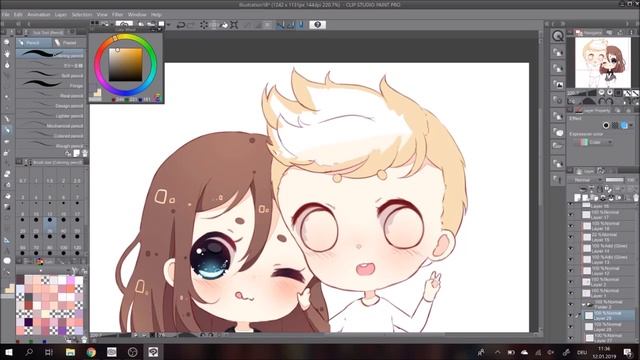This screenshot has width=640, height=360.
Task: Click the Redo arrow in command bar
Action: (191, 25)
